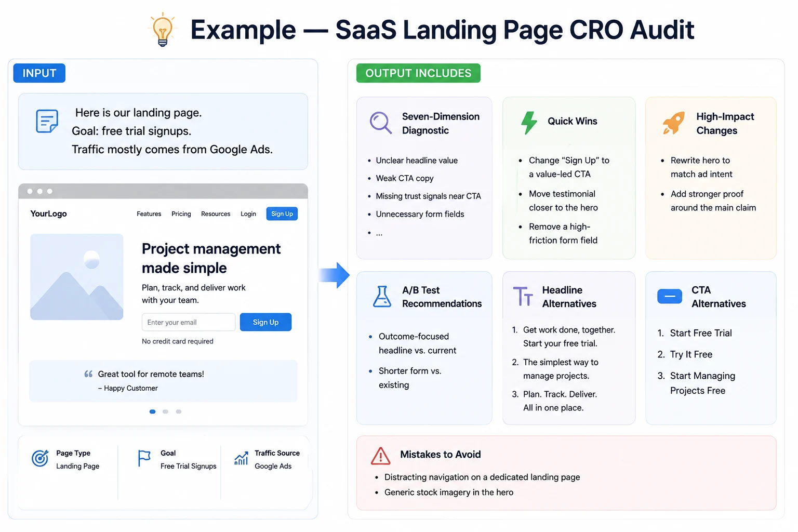The width and height of the screenshot is (798, 532).
Task: Click the flask icon for A/B Test Recommendations
Action: (382, 296)
